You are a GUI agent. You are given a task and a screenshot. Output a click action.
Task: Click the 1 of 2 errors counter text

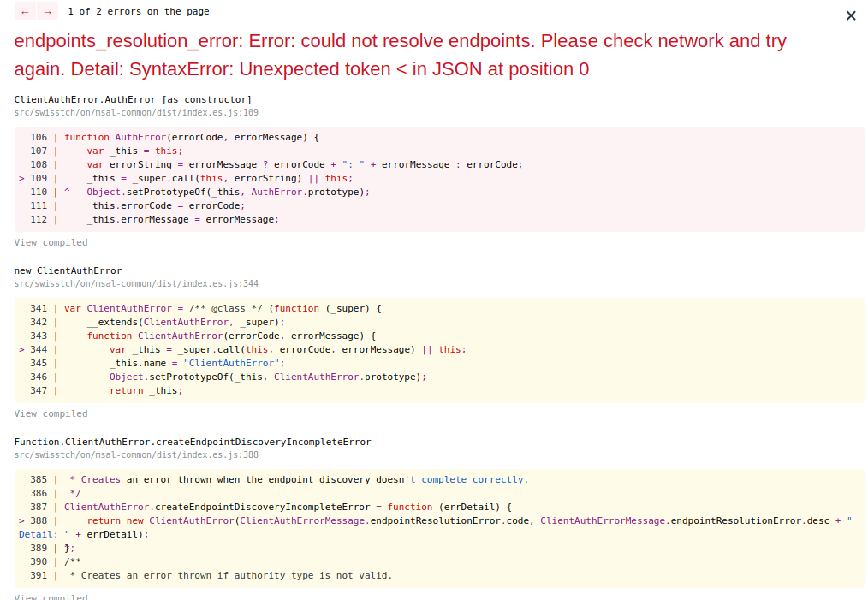[x=139, y=11]
